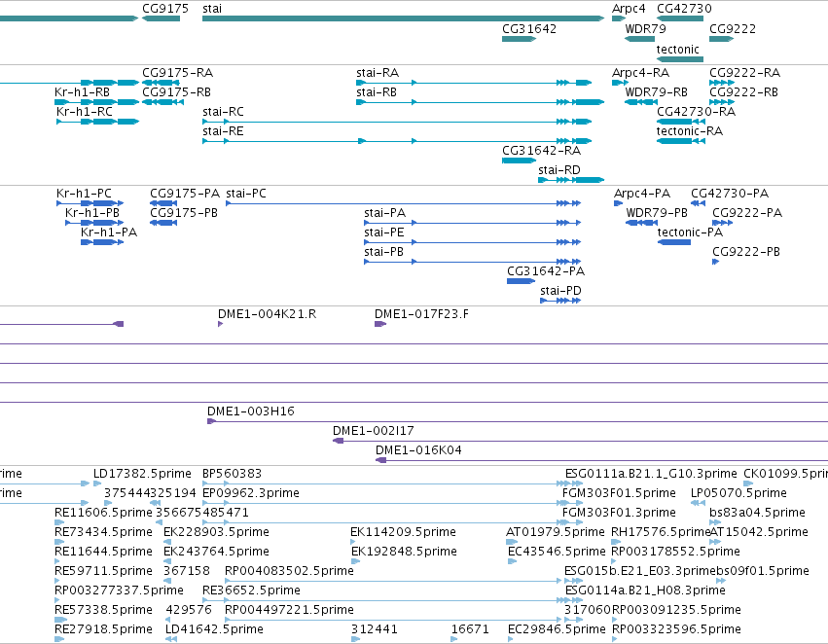The width and height of the screenshot is (828, 644).
Task: Select transcript CG9175-RA
Action: (x=161, y=83)
